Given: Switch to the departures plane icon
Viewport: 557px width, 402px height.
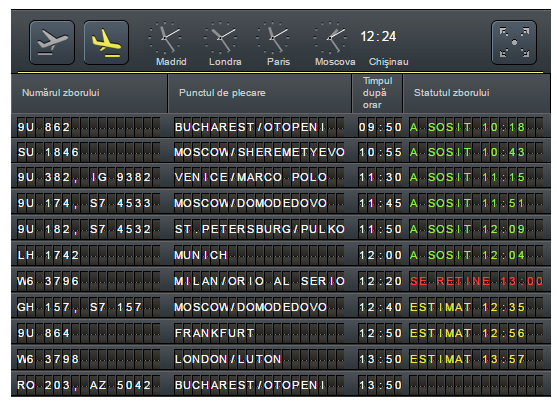Looking at the screenshot, I should pos(52,43).
